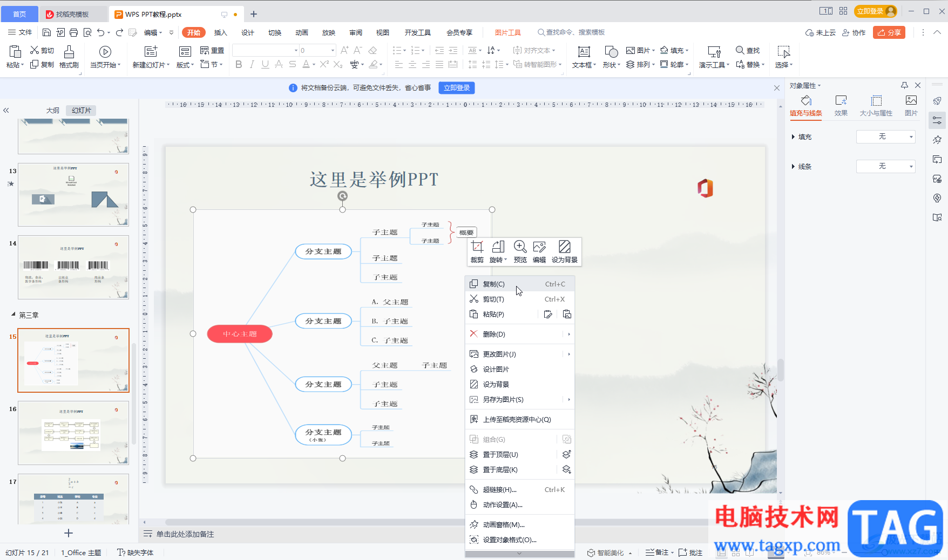Screen dimensions: 948x560
Task: Click the Font Color A button
Action: (x=306, y=65)
